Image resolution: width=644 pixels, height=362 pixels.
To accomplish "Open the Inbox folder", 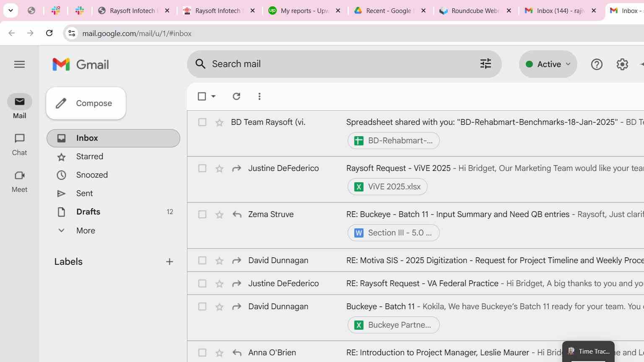I will point(113,138).
